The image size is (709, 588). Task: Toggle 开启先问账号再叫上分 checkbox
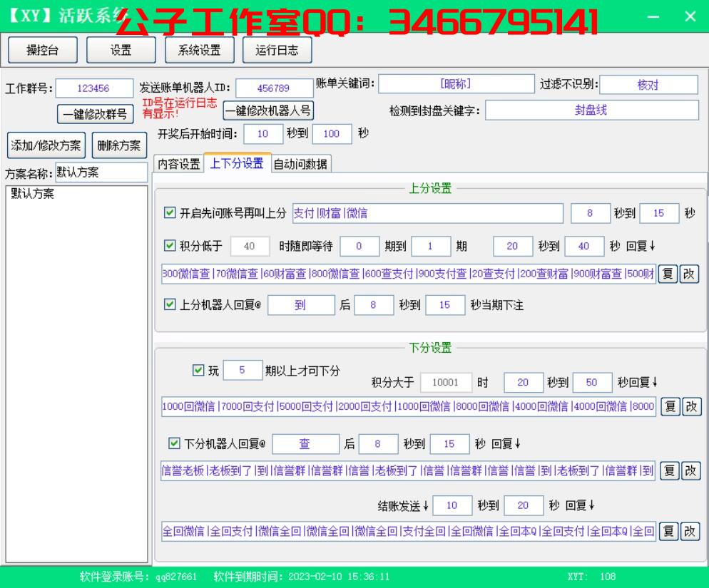coord(170,212)
